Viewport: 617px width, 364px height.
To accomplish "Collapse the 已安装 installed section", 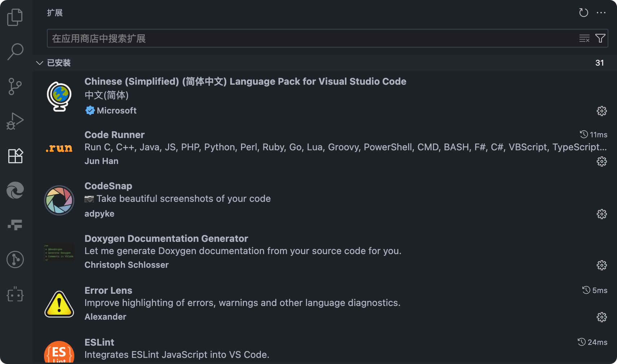I will [40, 63].
